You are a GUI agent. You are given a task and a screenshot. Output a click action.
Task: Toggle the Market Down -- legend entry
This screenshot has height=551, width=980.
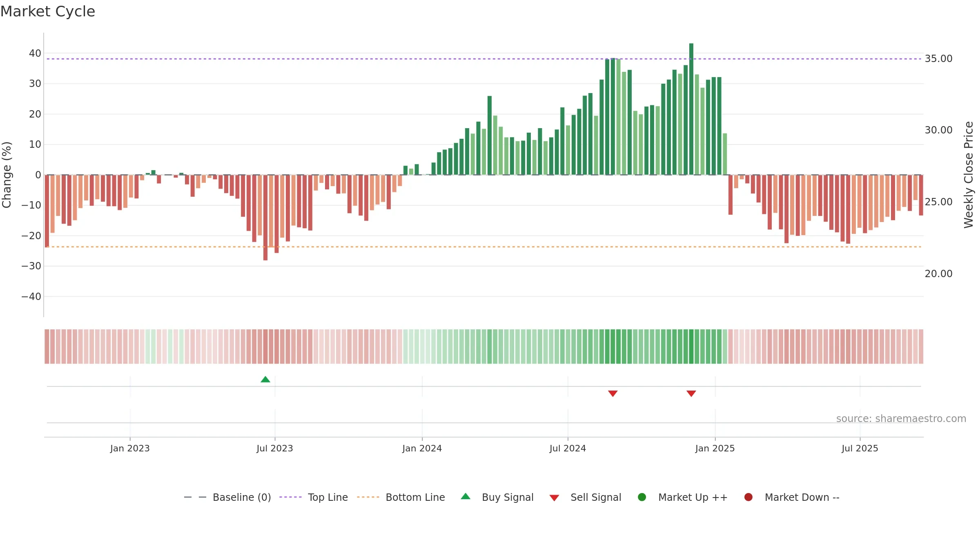click(x=792, y=497)
